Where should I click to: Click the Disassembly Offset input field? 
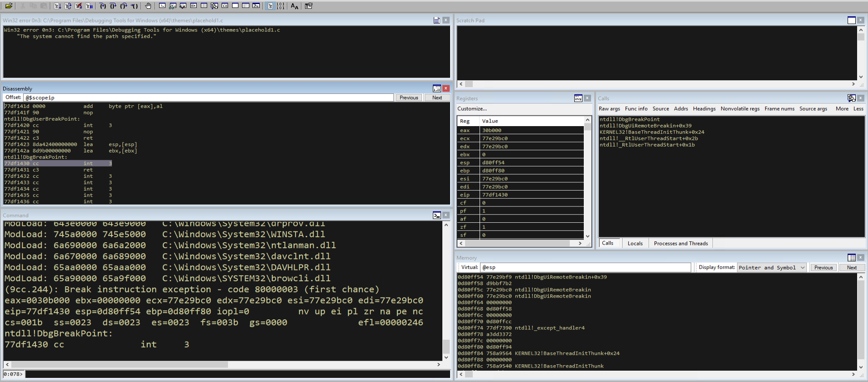pos(209,98)
